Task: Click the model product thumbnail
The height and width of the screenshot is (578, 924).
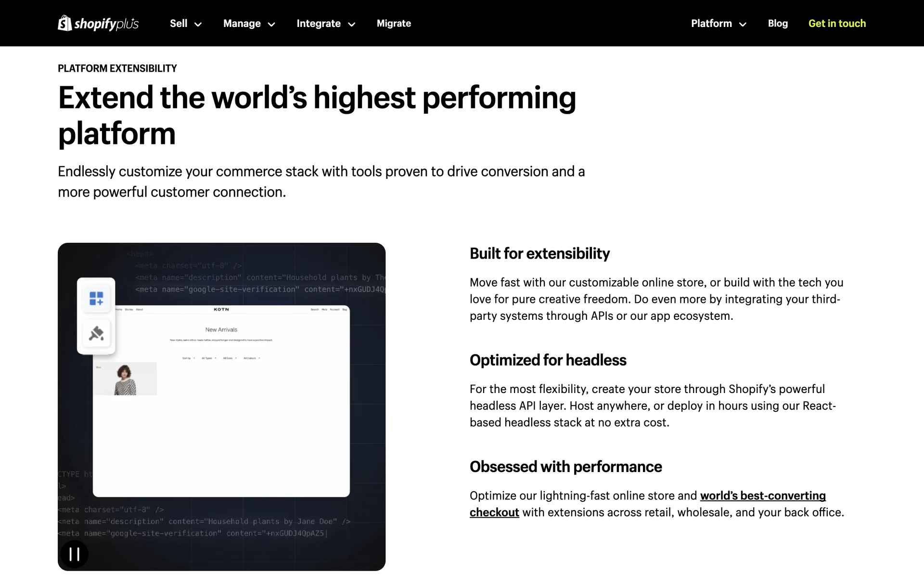Action: (x=125, y=379)
